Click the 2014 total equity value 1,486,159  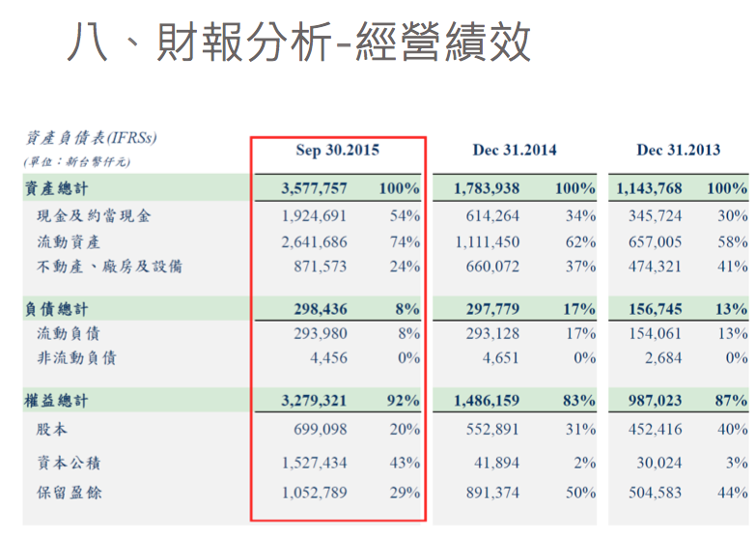coord(487,400)
